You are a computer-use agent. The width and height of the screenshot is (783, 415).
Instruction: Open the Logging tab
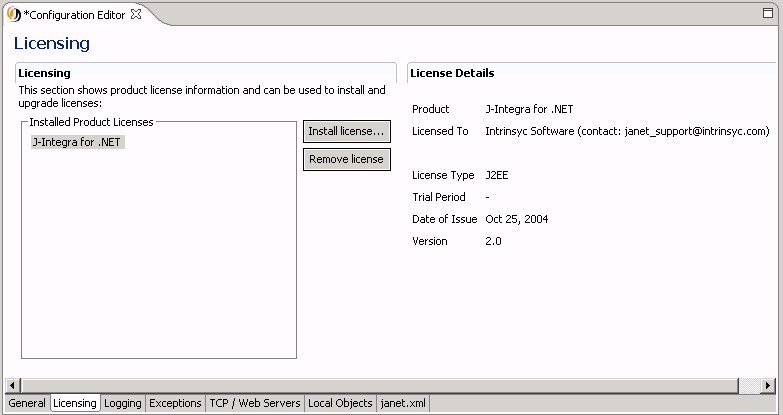pyautogui.click(x=123, y=403)
